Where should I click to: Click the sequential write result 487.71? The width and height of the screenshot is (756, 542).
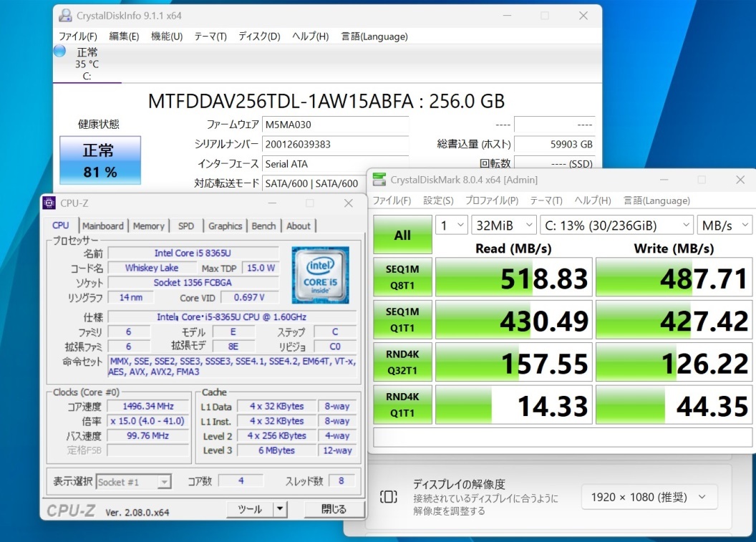(674, 277)
